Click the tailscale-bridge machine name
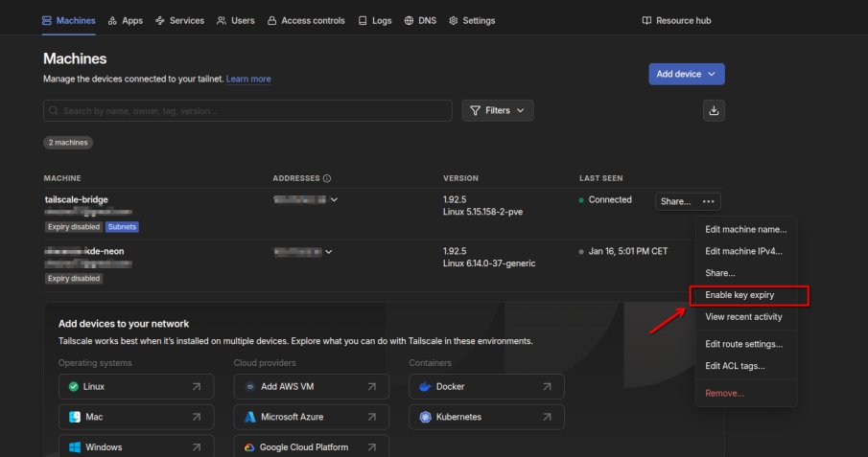Viewport: 868px width, 457px height. 77,199
